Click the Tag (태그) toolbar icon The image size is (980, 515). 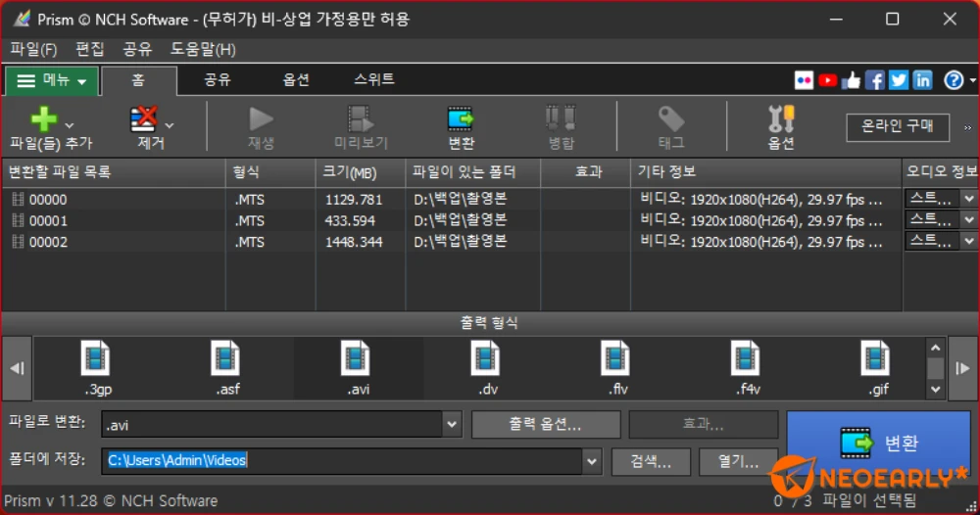click(671, 118)
